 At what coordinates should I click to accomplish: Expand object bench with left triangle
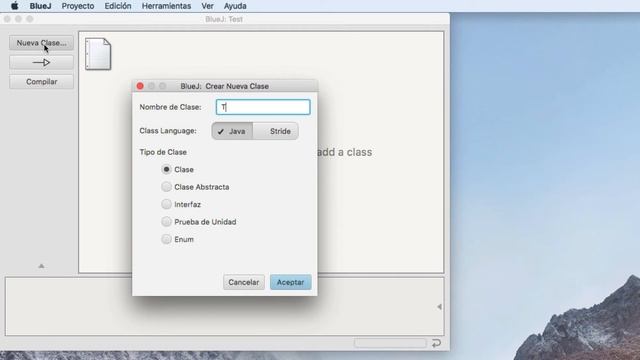439,307
